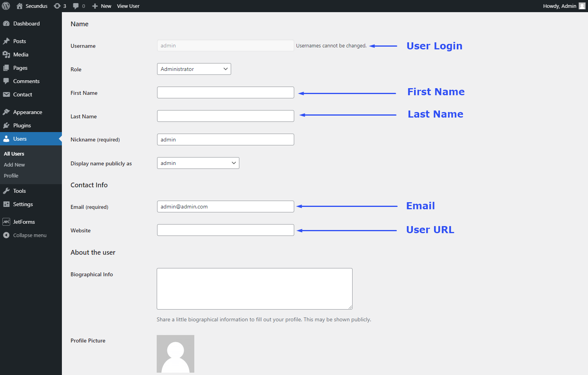Collapse the admin sidebar menu
588x375 pixels.
[x=7, y=235]
